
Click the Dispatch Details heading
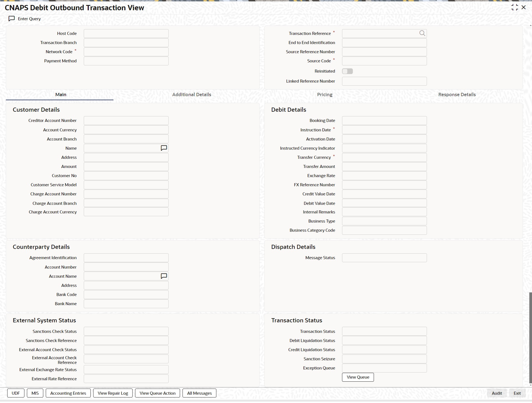(293, 247)
